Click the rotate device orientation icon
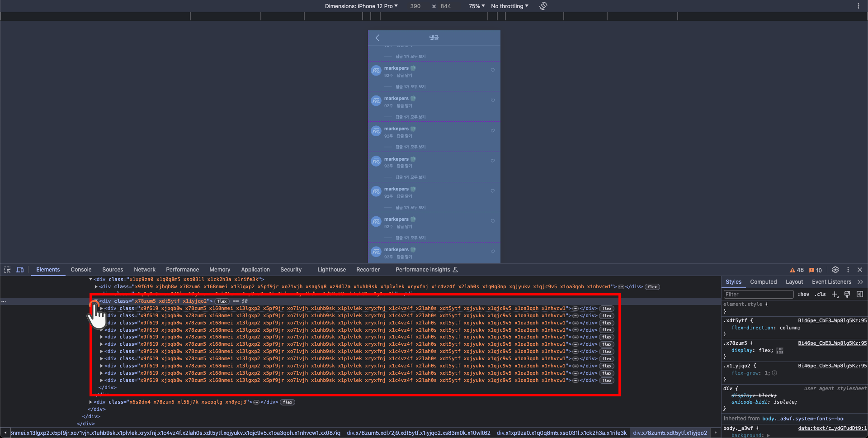The image size is (868, 438). (x=543, y=6)
